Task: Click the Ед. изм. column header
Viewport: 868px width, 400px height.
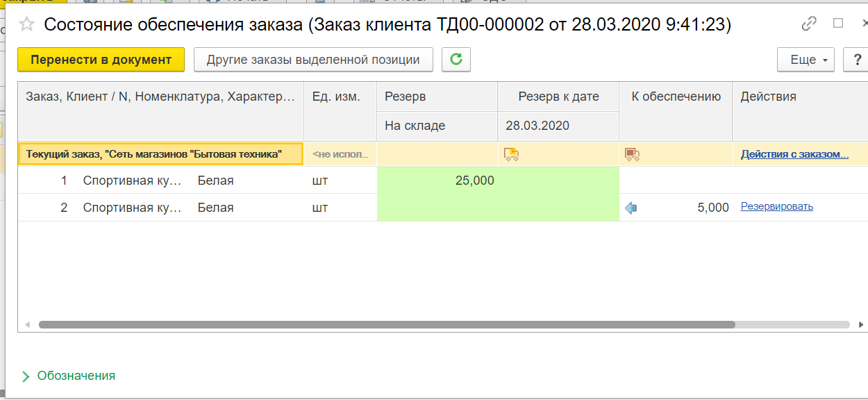Action: pyautogui.click(x=336, y=97)
